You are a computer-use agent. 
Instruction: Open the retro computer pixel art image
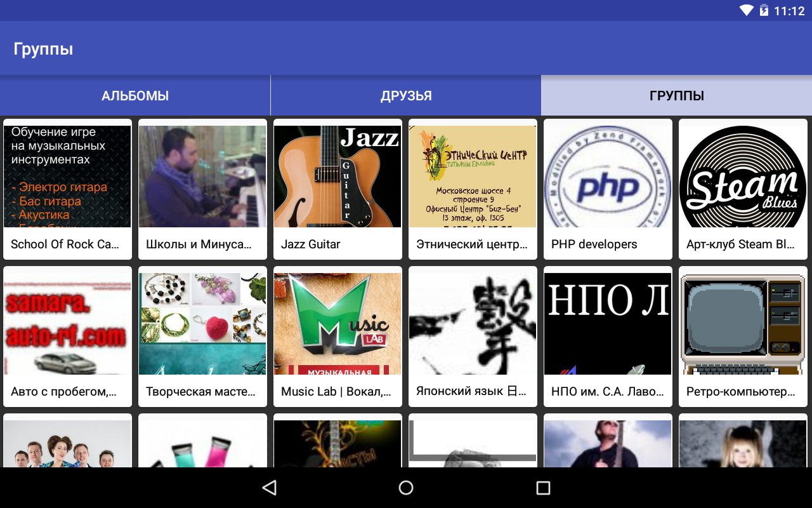[x=743, y=324]
